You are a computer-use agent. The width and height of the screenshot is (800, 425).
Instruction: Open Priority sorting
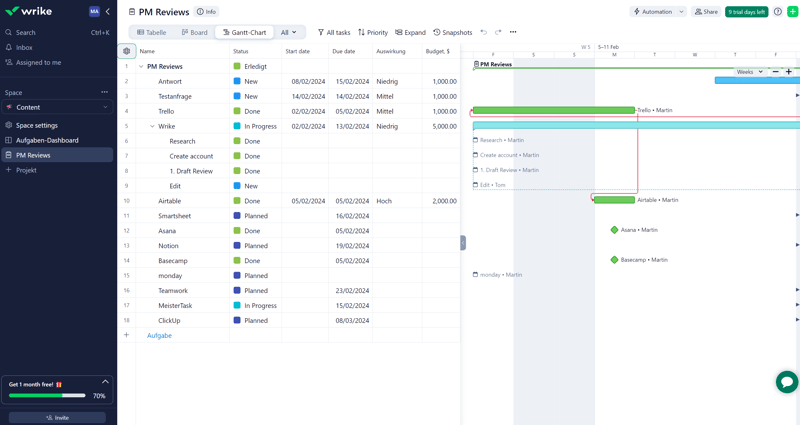tap(372, 32)
